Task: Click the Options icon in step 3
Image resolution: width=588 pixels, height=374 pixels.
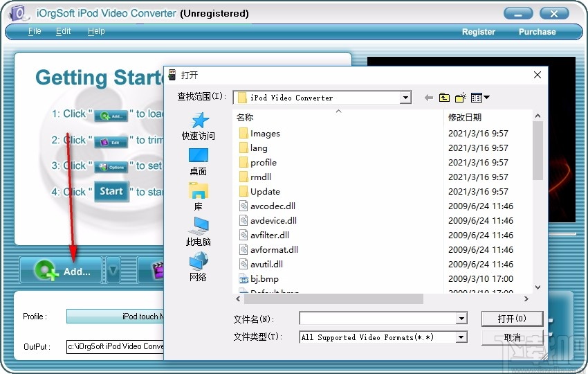Action: coord(111,167)
